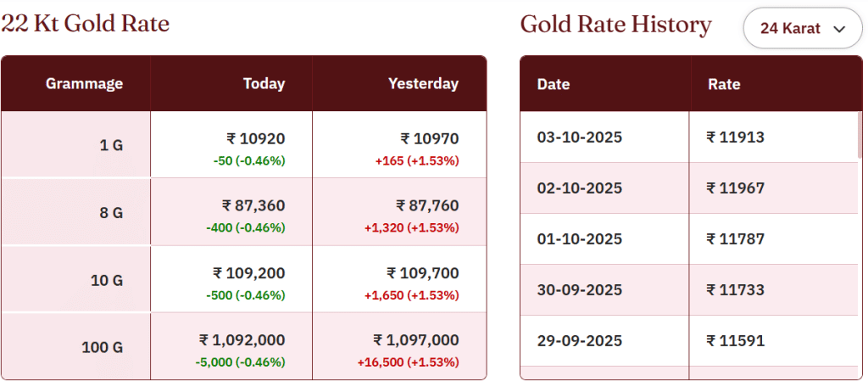The height and width of the screenshot is (381, 868).
Task: Select the Yesterday column header
Action: point(423,83)
